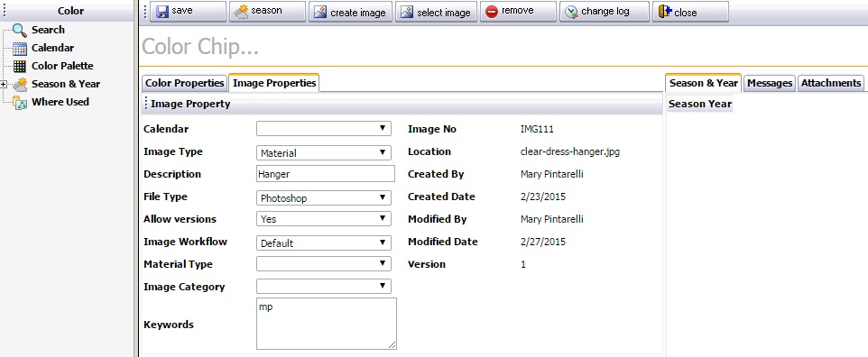This screenshot has width=868, height=357.
Task: Click the season button label
Action: (x=266, y=11)
